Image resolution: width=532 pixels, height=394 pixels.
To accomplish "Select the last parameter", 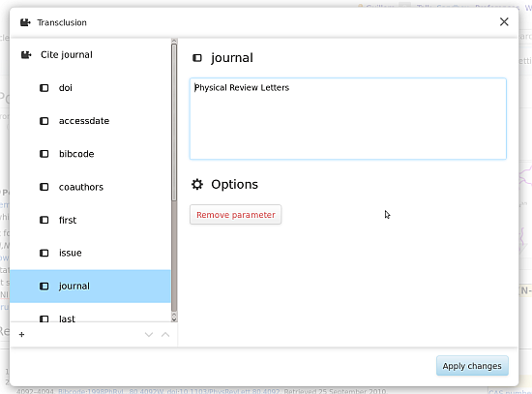I will (90, 313).
